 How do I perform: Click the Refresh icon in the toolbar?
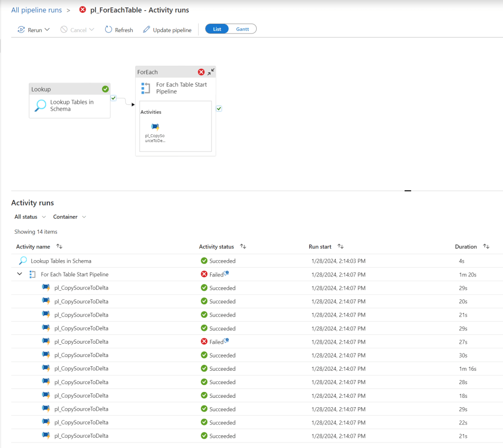coord(109,30)
